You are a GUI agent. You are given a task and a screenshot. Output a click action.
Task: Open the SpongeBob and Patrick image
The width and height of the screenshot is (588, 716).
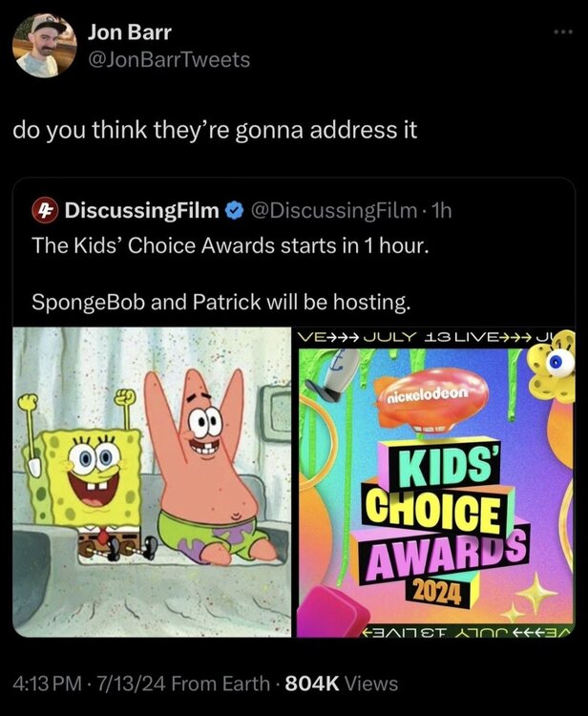152,482
